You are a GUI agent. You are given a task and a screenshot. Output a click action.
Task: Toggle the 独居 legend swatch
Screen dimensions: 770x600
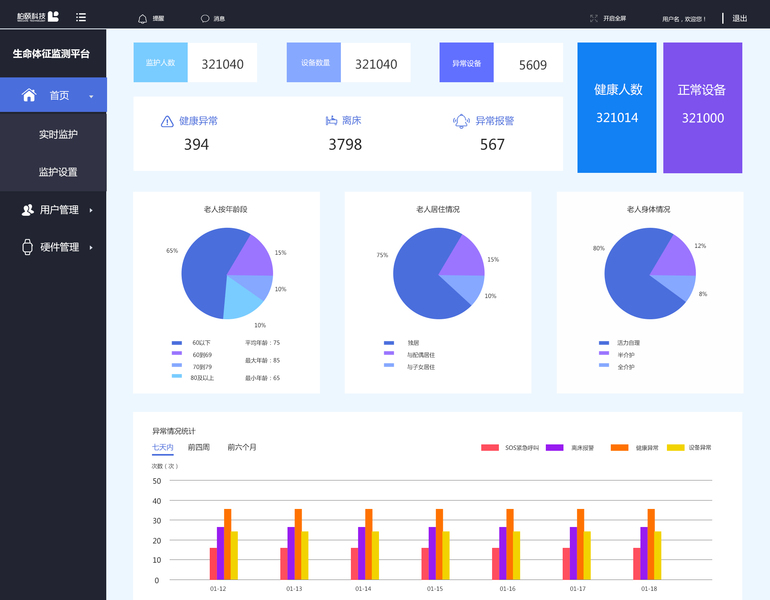point(389,343)
